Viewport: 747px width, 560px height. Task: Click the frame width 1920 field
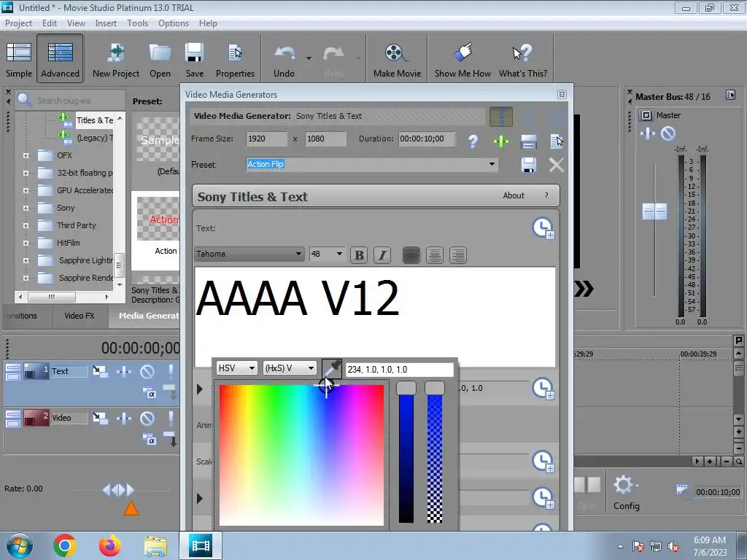[267, 139]
